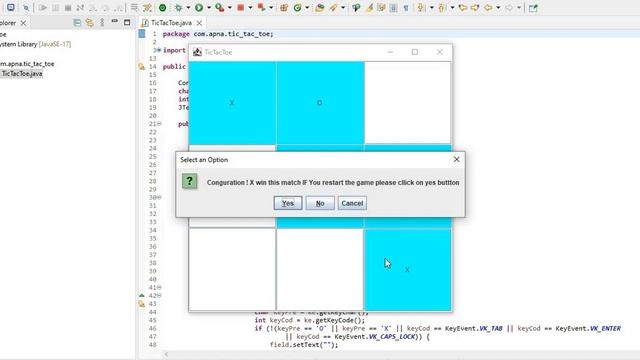Click the Step Into icon
The width and height of the screenshot is (640, 360).
(x=93, y=8)
